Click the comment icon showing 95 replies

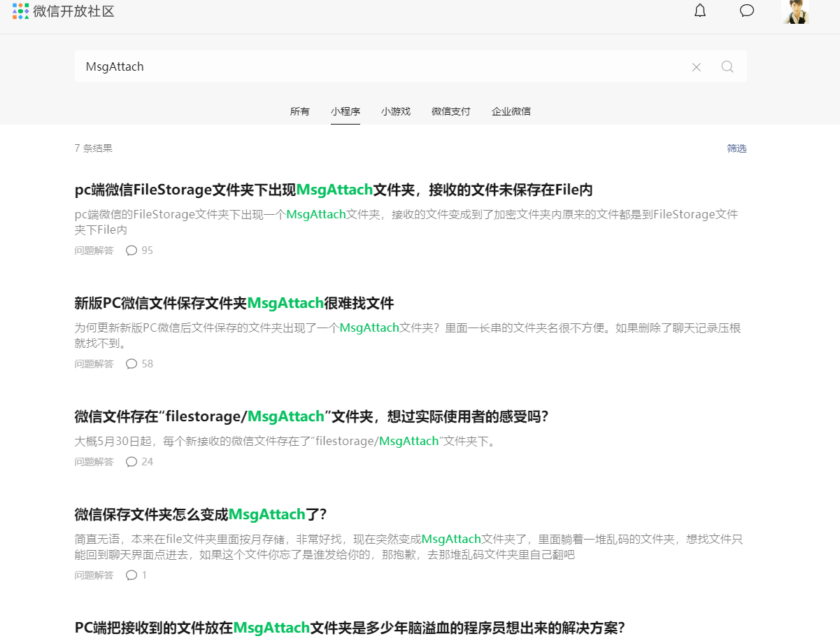(131, 251)
